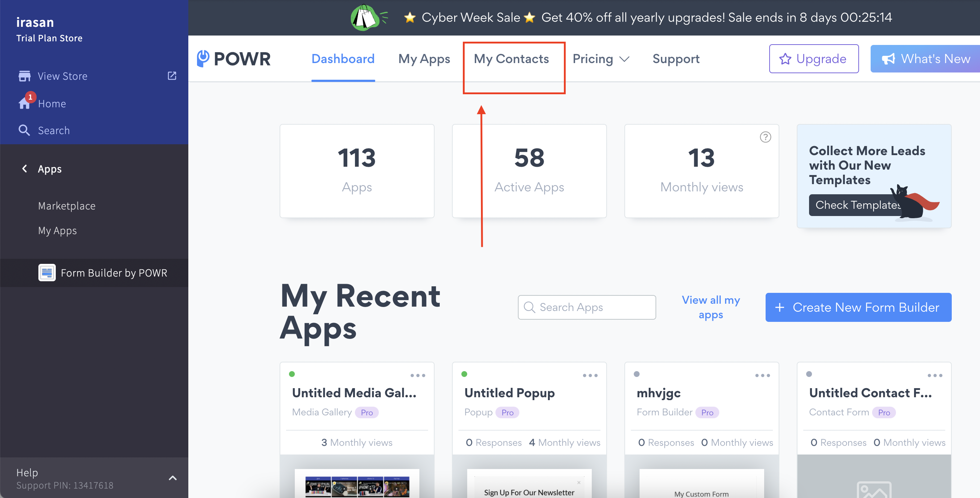Click gray inactive status dot on mhvjgc card
The height and width of the screenshot is (498, 980).
pyautogui.click(x=636, y=374)
